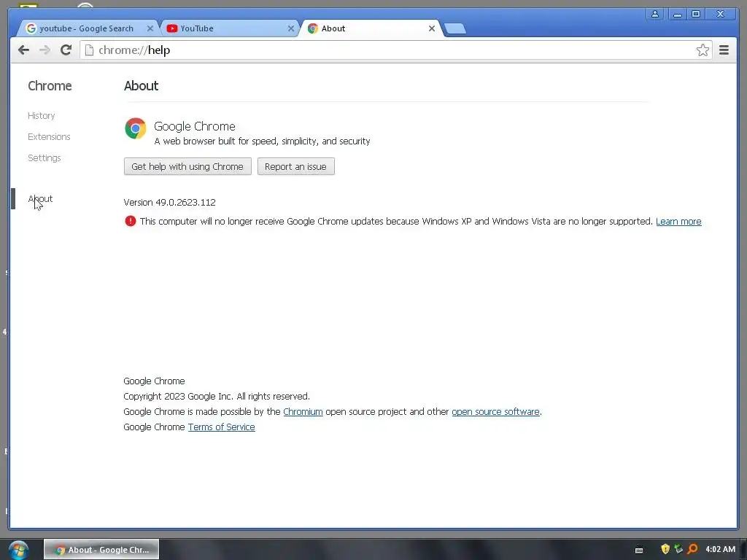This screenshot has height=560, width=747.
Task: Click the Google favicon on first tab
Action: point(31,28)
